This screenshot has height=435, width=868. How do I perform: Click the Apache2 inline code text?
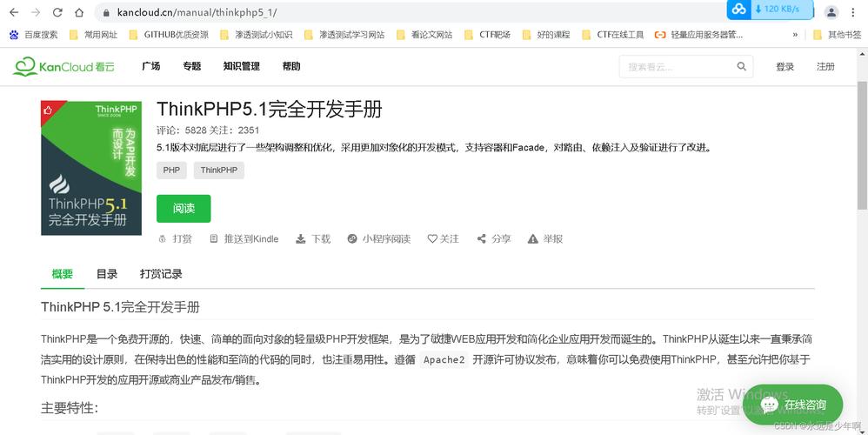444,359
